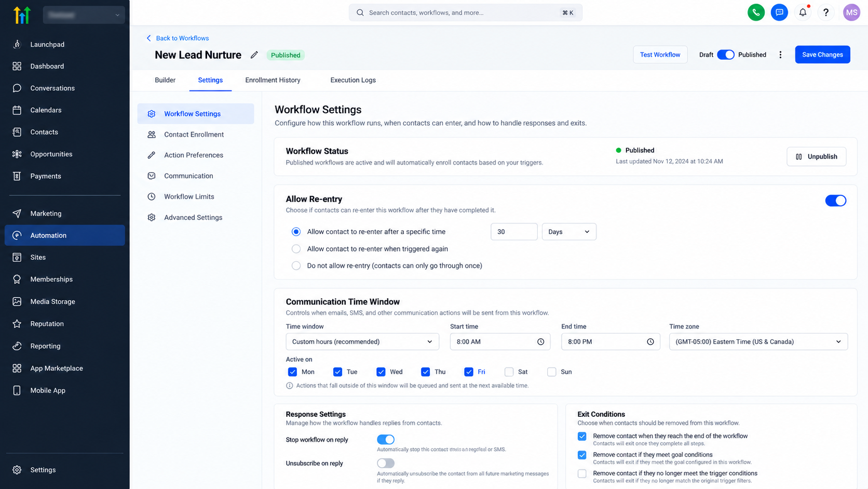Open the Time zone dropdown
Viewport: 868px width, 489px height.
(x=758, y=342)
